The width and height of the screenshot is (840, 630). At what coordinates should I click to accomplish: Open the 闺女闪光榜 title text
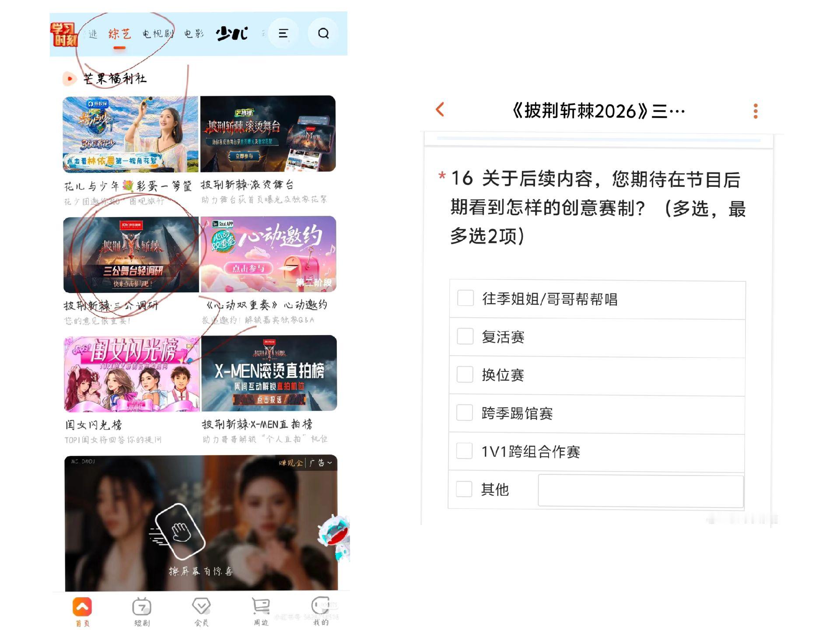tap(94, 425)
